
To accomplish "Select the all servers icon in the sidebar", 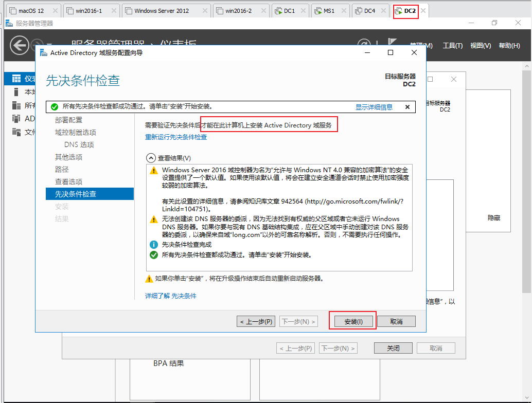I will (16, 105).
